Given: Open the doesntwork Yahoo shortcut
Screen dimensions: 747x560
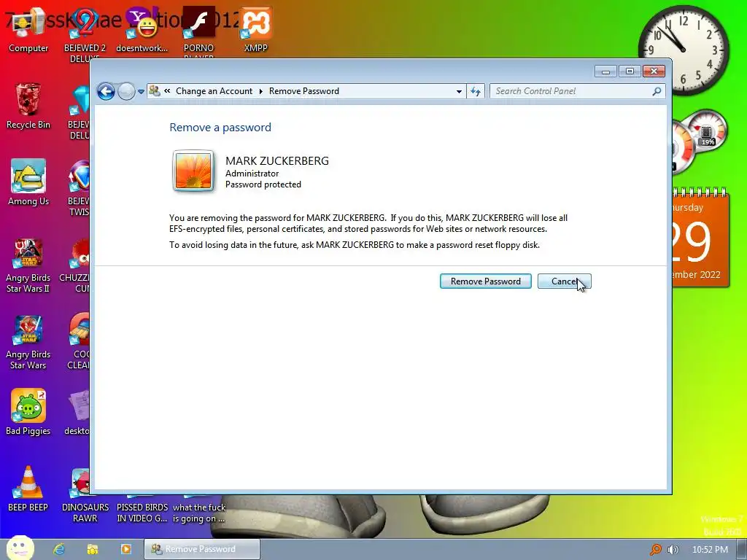Looking at the screenshot, I should [x=142, y=31].
